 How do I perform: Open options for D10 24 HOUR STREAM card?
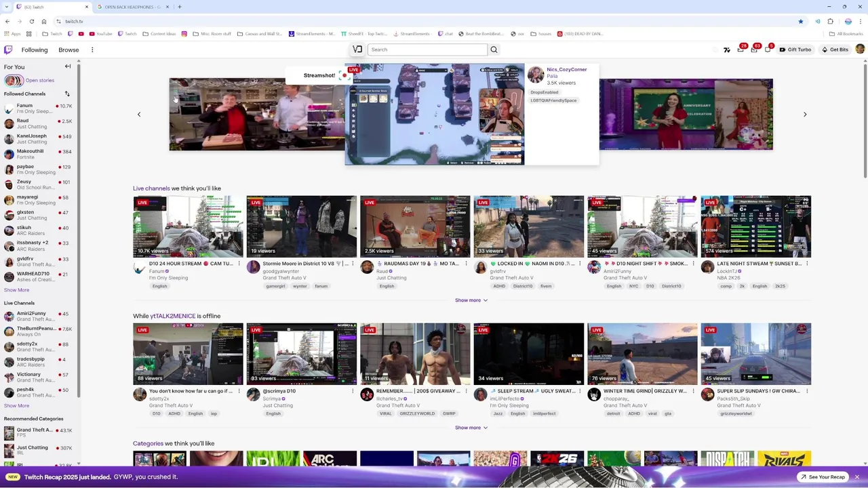point(239,264)
